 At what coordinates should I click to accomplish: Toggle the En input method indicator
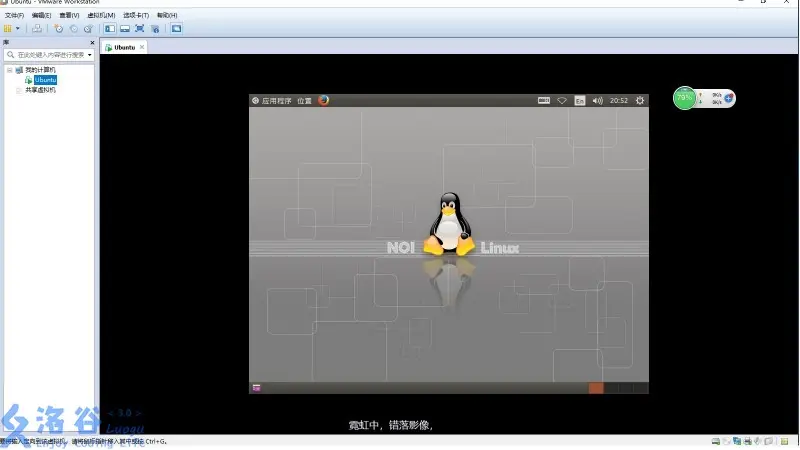click(x=579, y=100)
